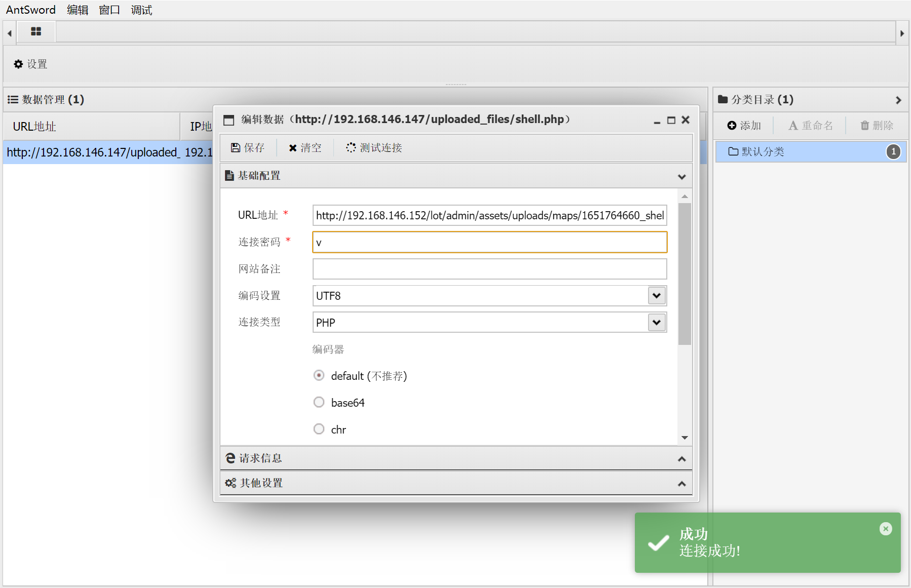Maximize the 编辑数据 dialog
Viewport: 911px width, 588px height.
[671, 121]
